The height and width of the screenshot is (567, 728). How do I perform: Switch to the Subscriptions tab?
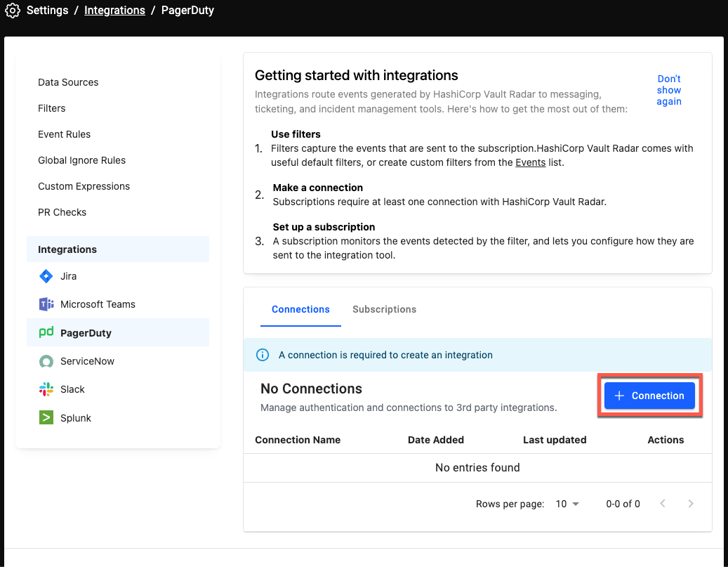point(385,309)
